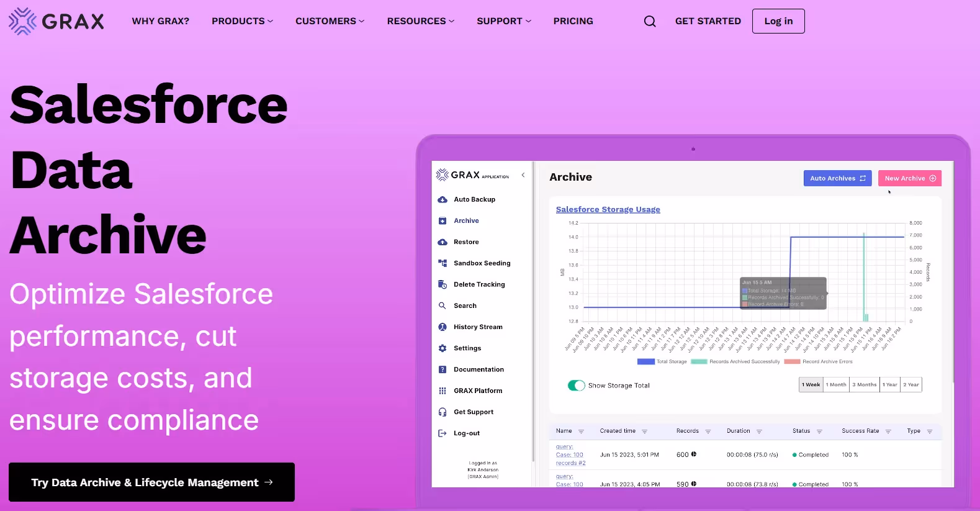The image size is (980, 511).
Task: Filter the Name column
Action: coord(582,432)
